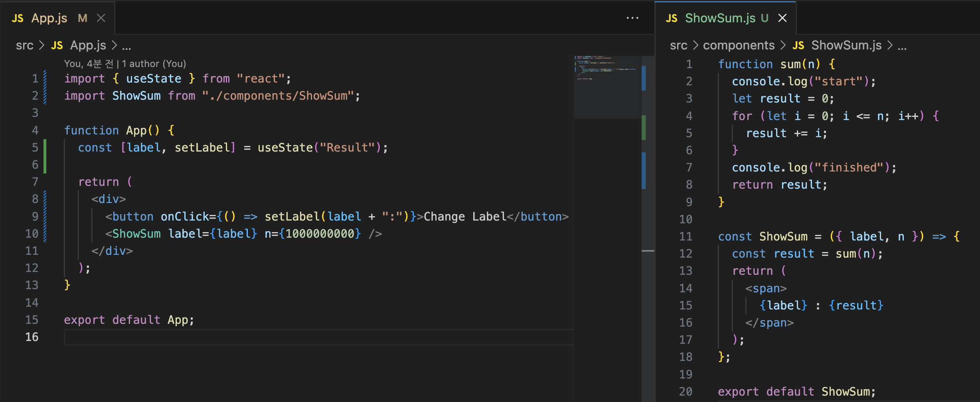The image size is (980, 402).
Task: Click src in ShowSum.js breadcrumb
Action: tap(678, 45)
